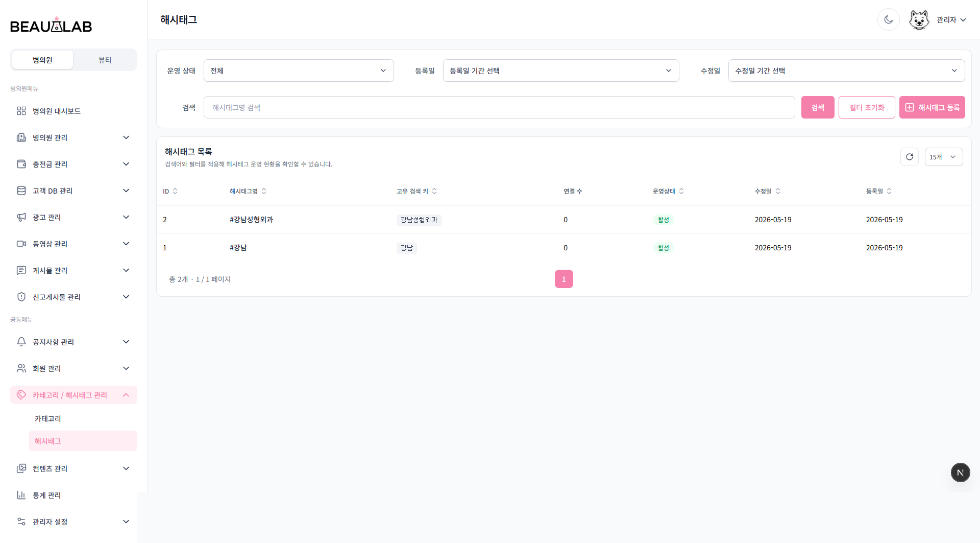Open the 운영 상태 dropdown showing 전체
Viewport: 980px width, 543px height.
(299, 70)
